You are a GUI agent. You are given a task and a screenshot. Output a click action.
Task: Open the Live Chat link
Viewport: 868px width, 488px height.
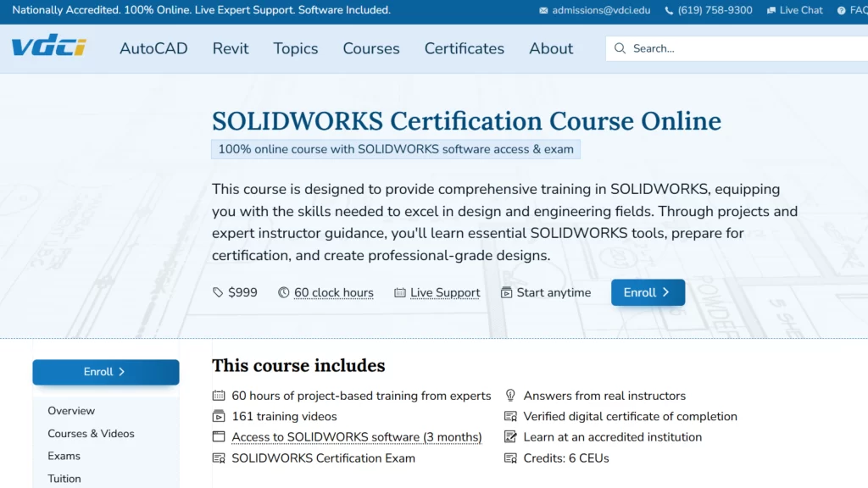(801, 10)
